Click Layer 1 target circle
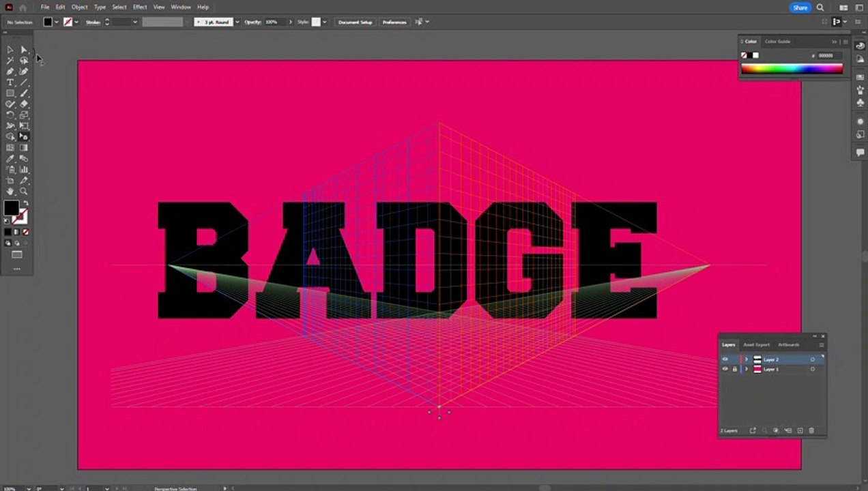 click(x=813, y=369)
